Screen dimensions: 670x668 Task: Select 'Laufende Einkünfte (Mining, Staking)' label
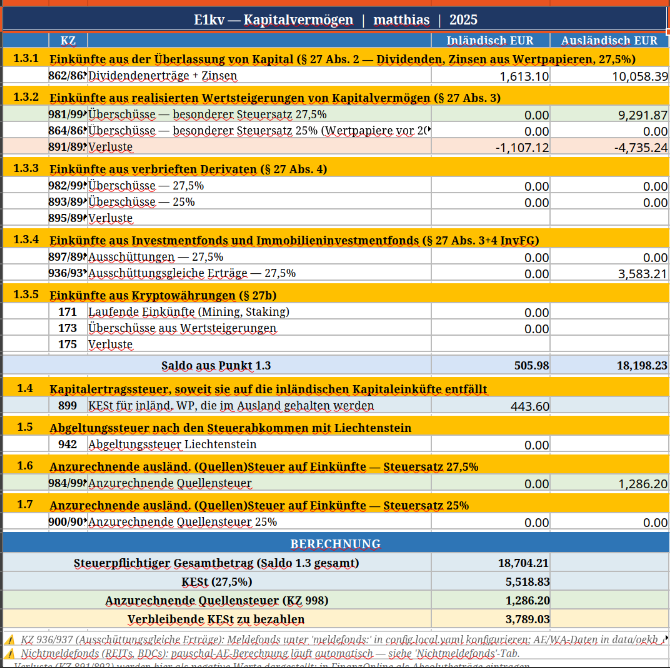pos(259,312)
